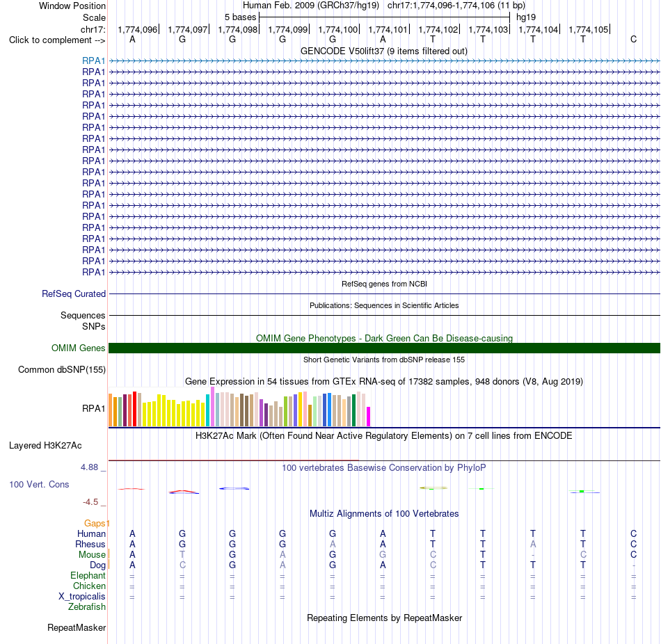Open the GENCODE V50lift37 track title
This screenshot has width=661, height=644.
383,51
